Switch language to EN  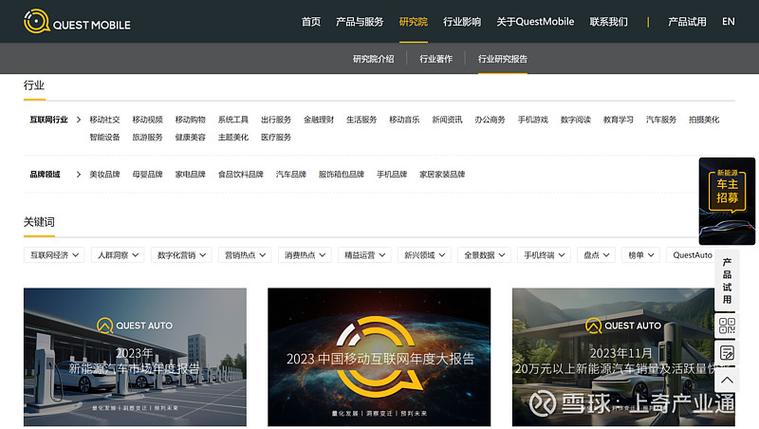tap(728, 22)
